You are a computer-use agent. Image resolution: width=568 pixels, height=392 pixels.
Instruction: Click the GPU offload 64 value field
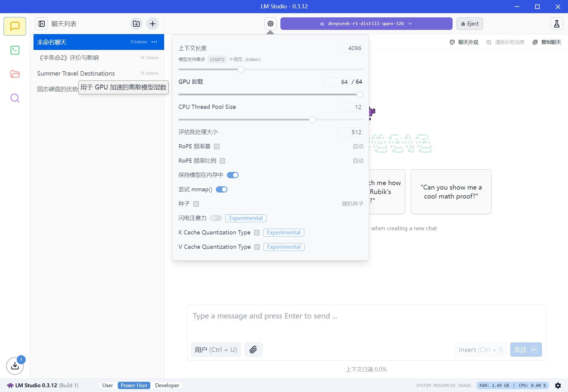click(337, 82)
